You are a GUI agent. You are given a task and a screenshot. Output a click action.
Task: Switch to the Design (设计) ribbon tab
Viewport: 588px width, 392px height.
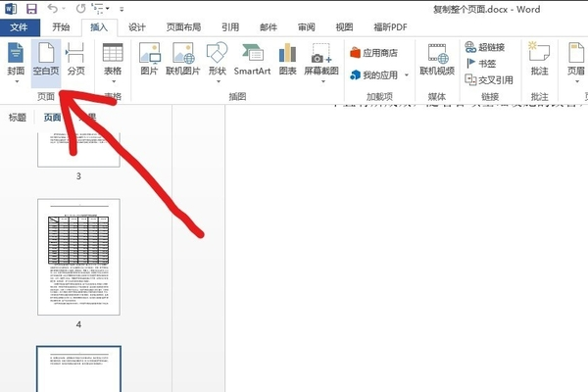(137, 27)
